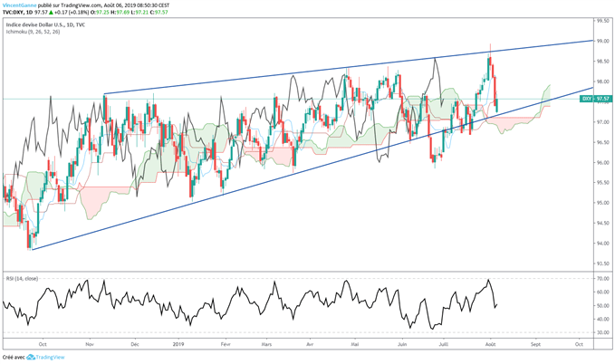Click the 40.00 RSI axis label
The height and width of the screenshot is (364, 615).
coord(603,320)
